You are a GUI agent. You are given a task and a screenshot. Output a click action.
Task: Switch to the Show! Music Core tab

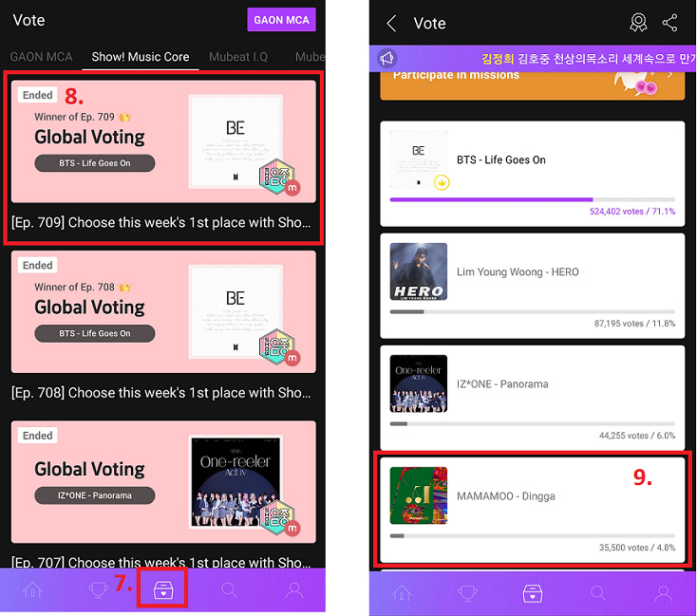coord(140,57)
